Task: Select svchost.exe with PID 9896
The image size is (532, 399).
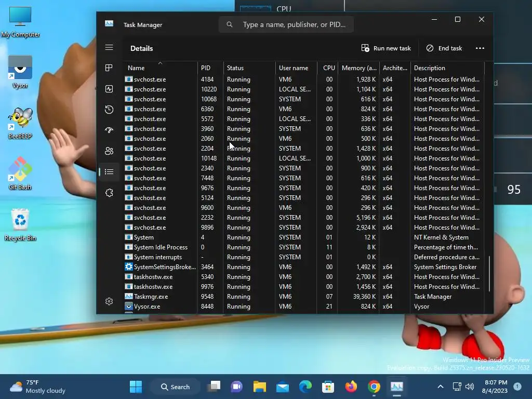Action: 304,228
